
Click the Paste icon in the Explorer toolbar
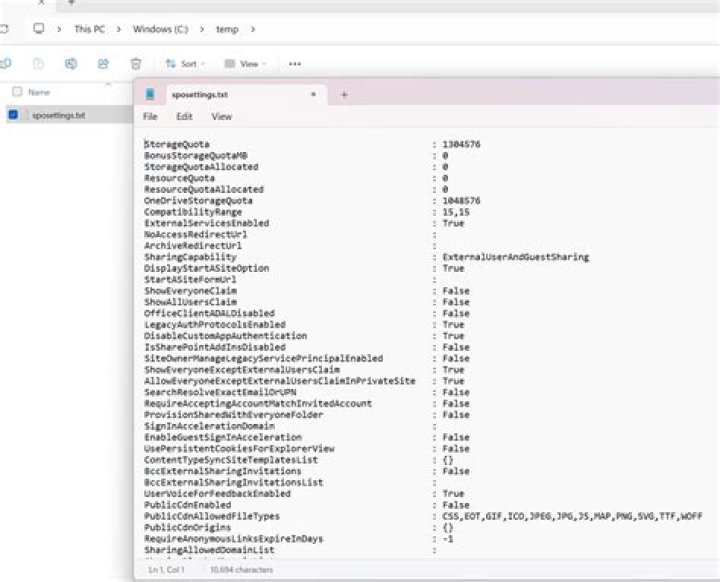click(38, 64)
